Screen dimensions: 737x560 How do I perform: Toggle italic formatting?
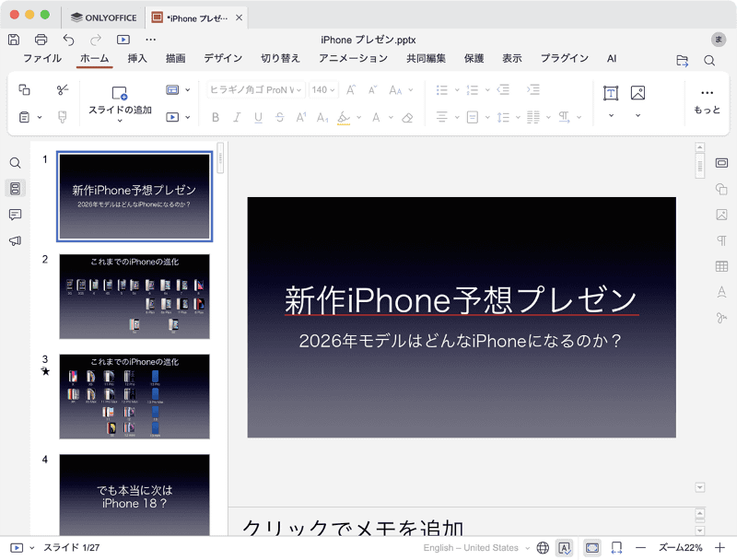click(237, 118)
